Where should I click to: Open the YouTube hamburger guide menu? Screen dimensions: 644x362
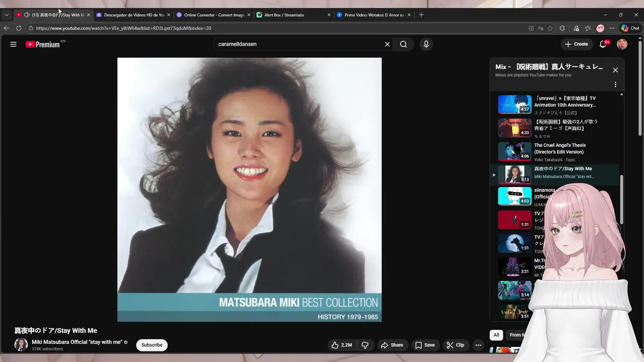tap(14, 44)
